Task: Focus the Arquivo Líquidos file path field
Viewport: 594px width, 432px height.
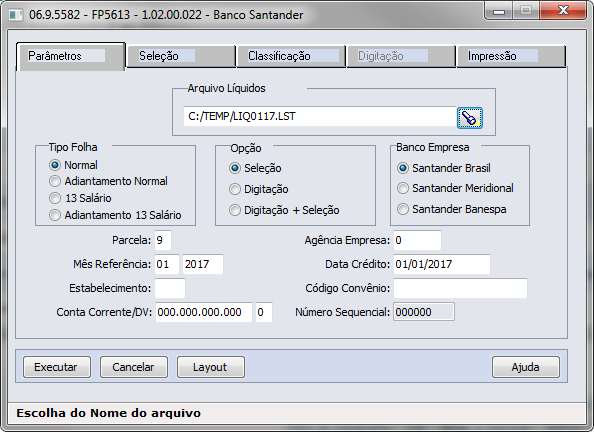Action: (320, 116)
